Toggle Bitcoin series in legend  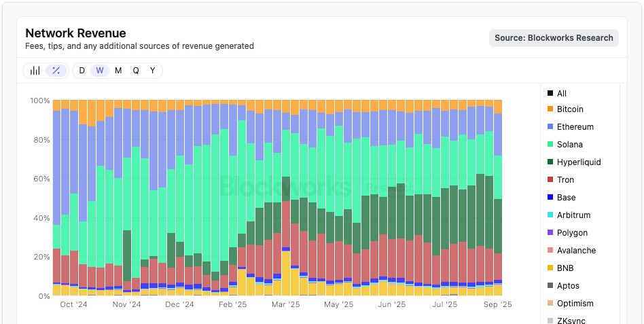click(x=565, y=109)
